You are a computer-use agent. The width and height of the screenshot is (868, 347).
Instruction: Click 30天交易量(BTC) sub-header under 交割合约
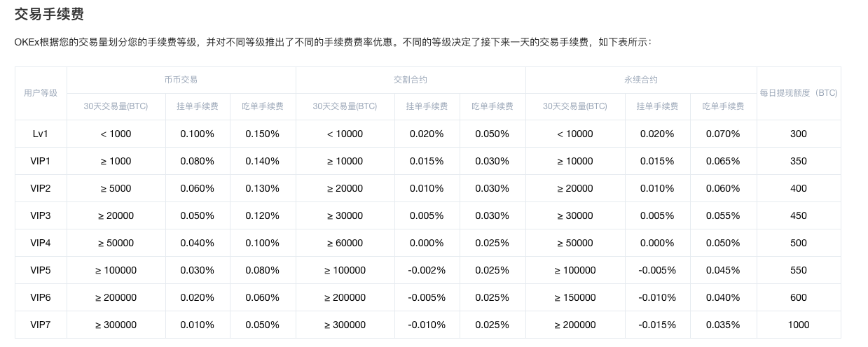(345, 106)
